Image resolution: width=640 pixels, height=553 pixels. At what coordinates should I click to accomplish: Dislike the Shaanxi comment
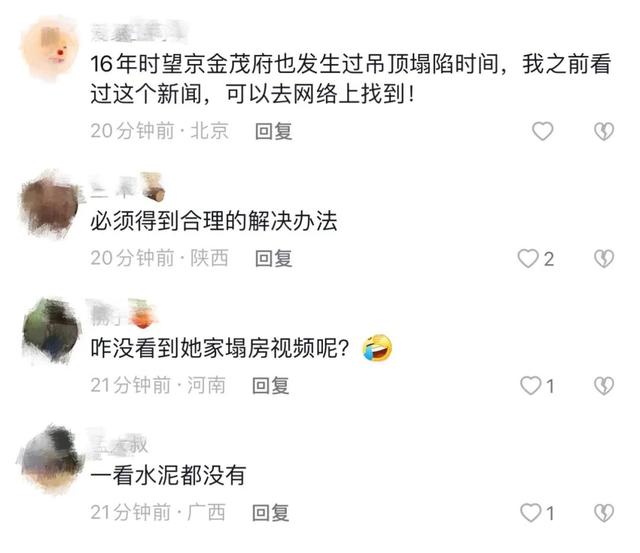(604, 259)
